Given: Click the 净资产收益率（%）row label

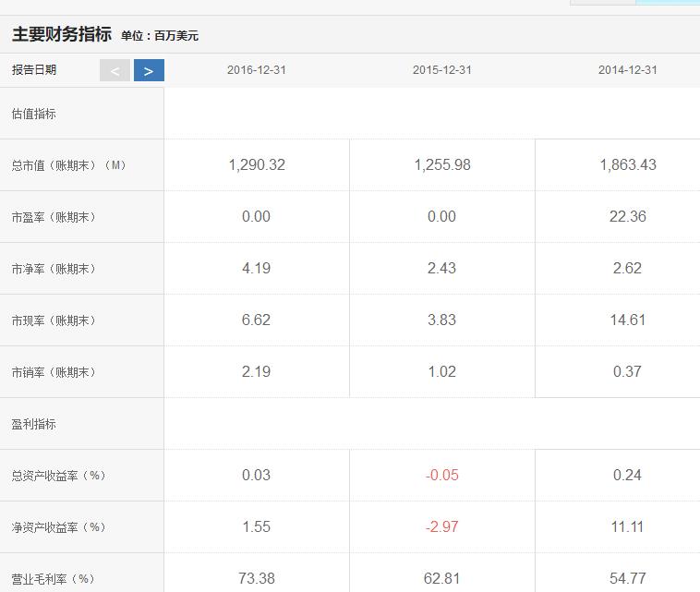Looking at the screenshot, I should [x=59, y=527].
